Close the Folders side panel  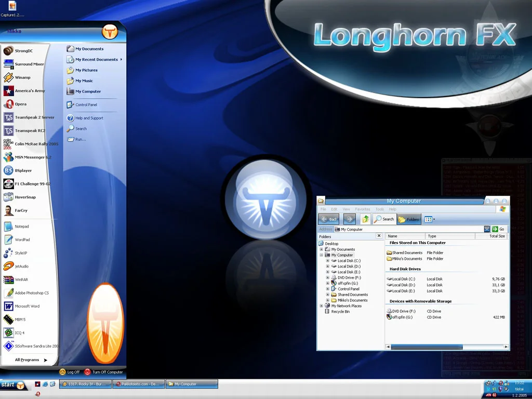[379, 236]
